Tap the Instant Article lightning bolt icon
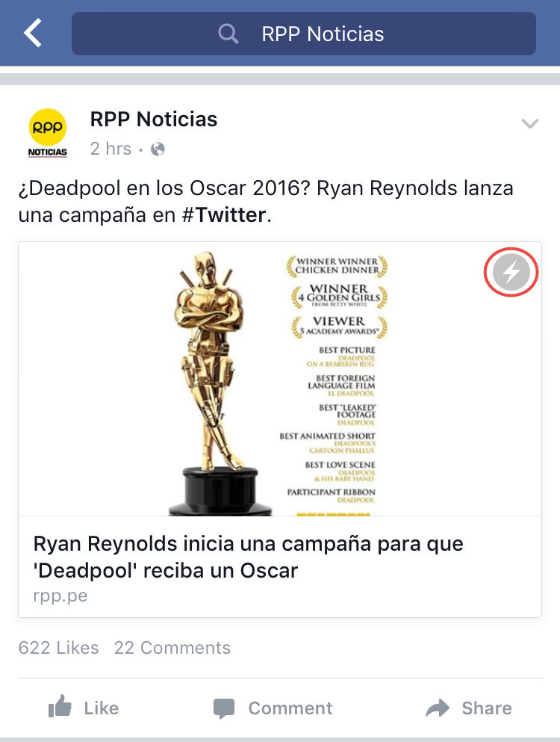 pos(511,272)
